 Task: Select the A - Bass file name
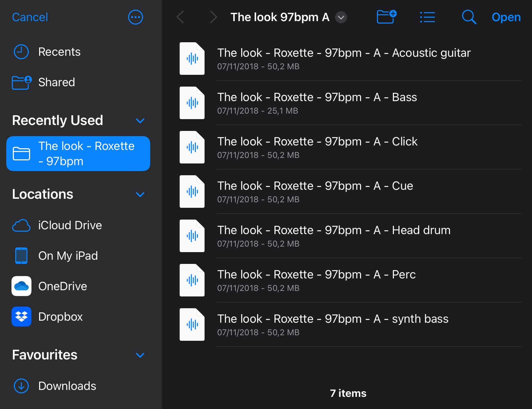pos(317,97)
